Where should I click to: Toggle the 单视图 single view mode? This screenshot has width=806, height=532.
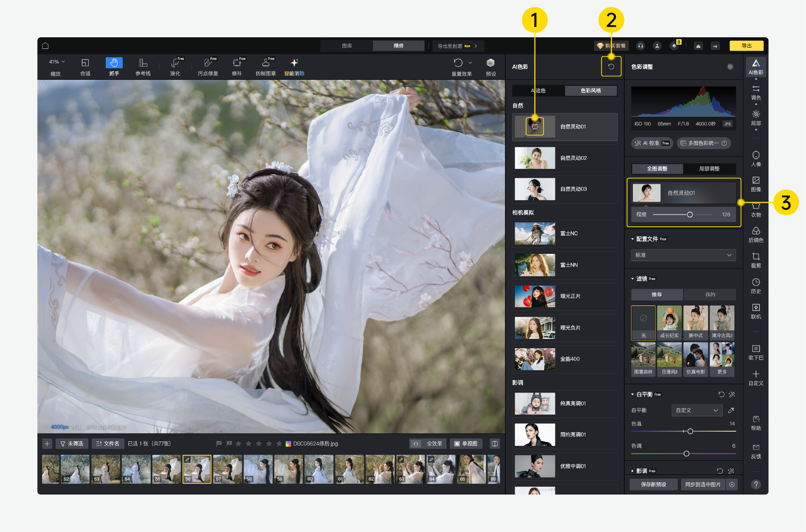(x=466, y=444)
